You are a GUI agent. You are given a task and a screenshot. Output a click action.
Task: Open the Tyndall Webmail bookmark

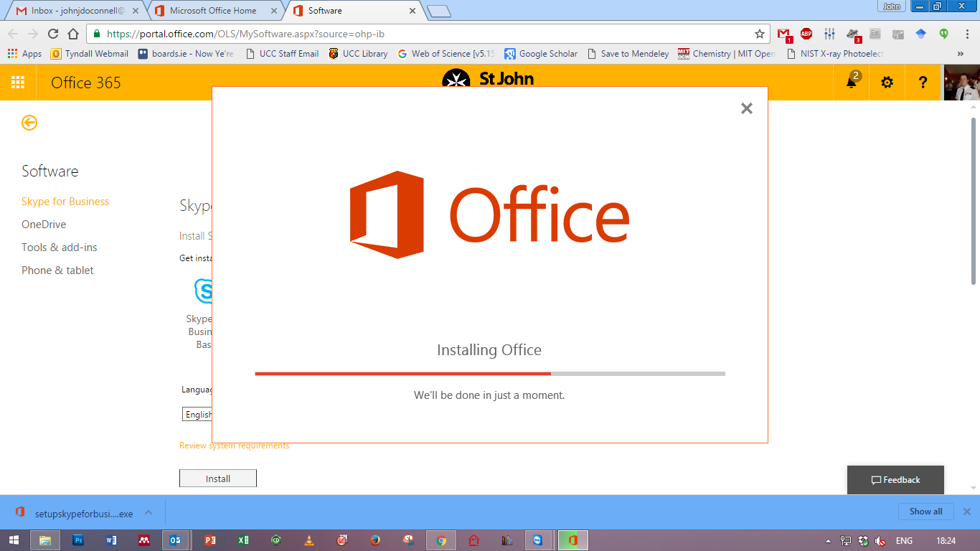click(x=90, y=54)
